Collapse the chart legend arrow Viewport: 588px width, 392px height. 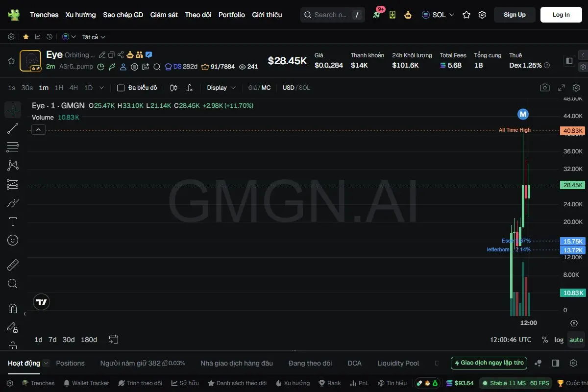pyautogui.click(x=39, y=129)
